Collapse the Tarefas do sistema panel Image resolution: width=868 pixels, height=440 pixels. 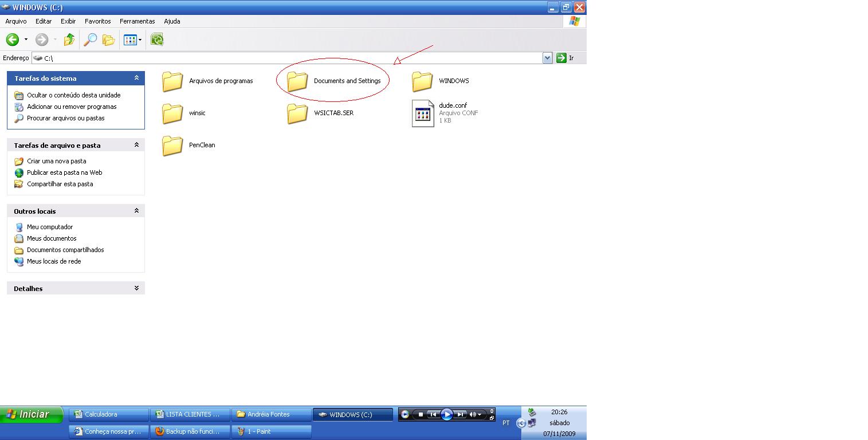tap(136, 78)
